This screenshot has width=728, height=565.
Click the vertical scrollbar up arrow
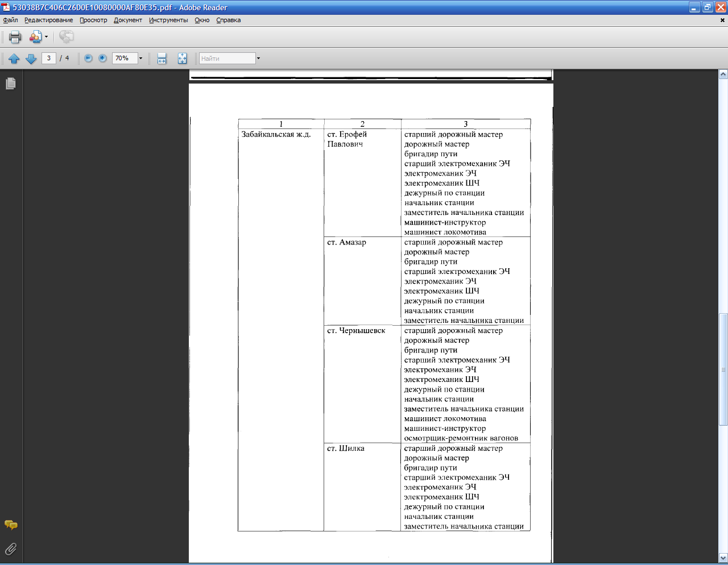pyautogui.click(x=723, y=74)
